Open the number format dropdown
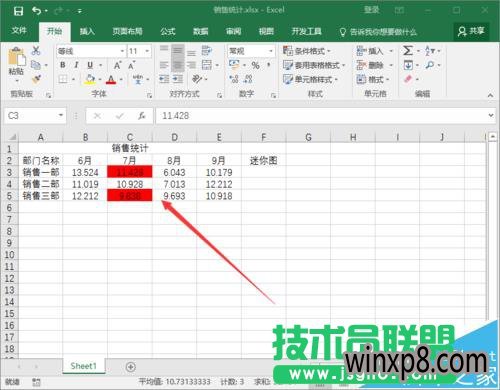The height and width of the screenshot is (390, 500). click(271, 51)
